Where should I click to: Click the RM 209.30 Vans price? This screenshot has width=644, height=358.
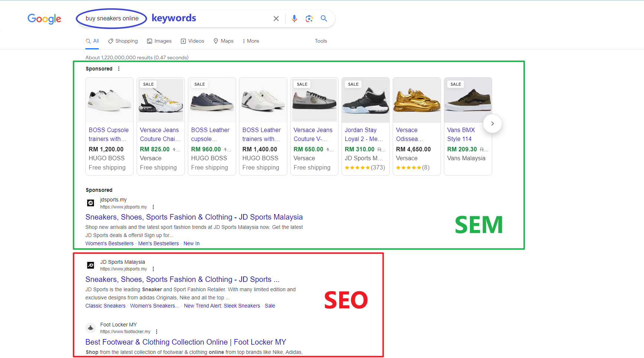click(462, 149)
